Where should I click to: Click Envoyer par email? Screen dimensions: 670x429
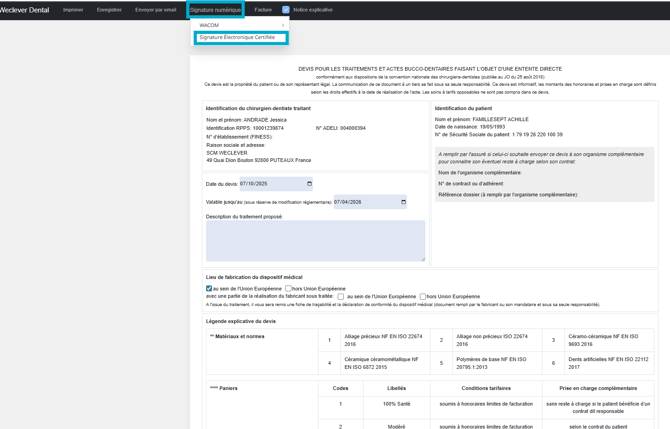155,10
